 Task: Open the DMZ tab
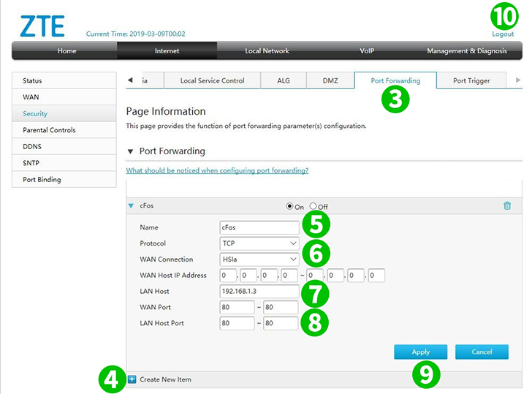coord(330,80)
